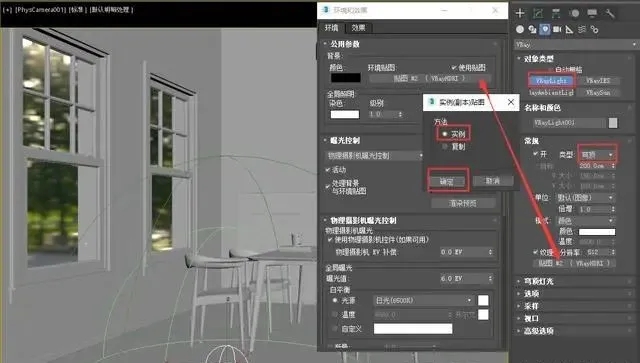
Task: Select the Helpers ruler icon
Action: [569, 29]
